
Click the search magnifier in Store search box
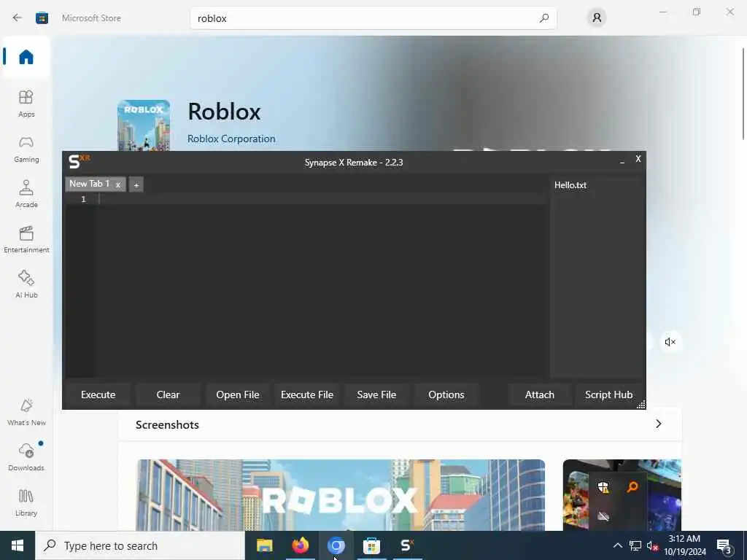(x=544, y=18)
